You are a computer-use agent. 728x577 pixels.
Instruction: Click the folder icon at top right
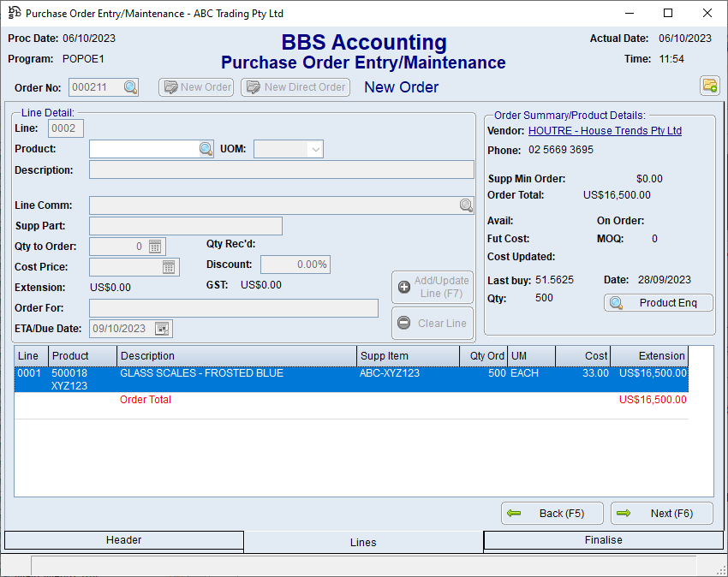pos(709,86)
